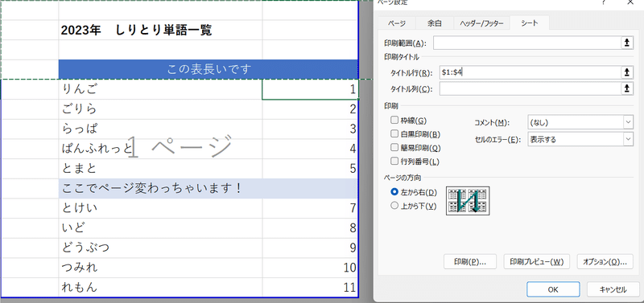Select the cell どうぶつ

tap(160, 248)
